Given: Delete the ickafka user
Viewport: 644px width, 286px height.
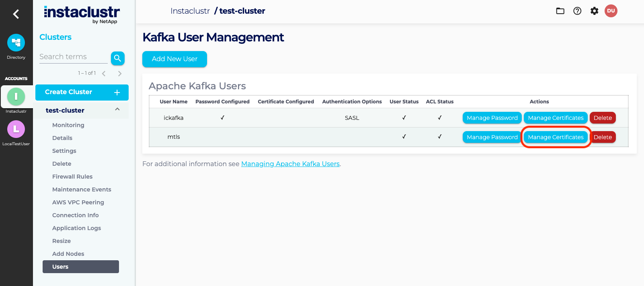Looking at the screenshot, I should click(x=603, y=118).
